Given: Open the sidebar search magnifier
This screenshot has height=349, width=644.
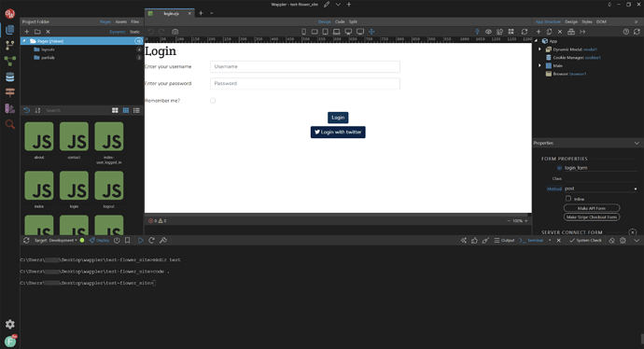Looking at the screenshot, I should pyautogui.click(x=10, y=124).
